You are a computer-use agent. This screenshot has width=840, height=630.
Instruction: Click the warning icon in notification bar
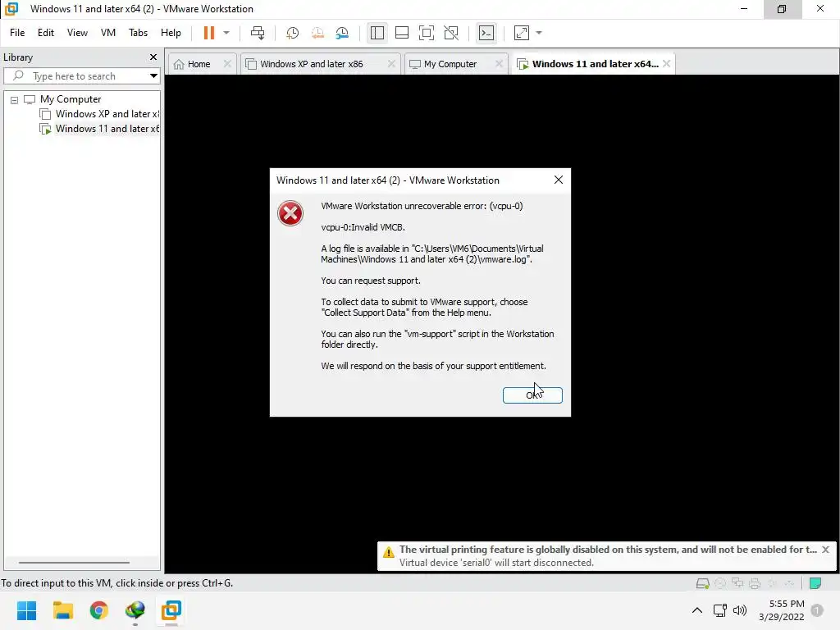coord(388,552)
